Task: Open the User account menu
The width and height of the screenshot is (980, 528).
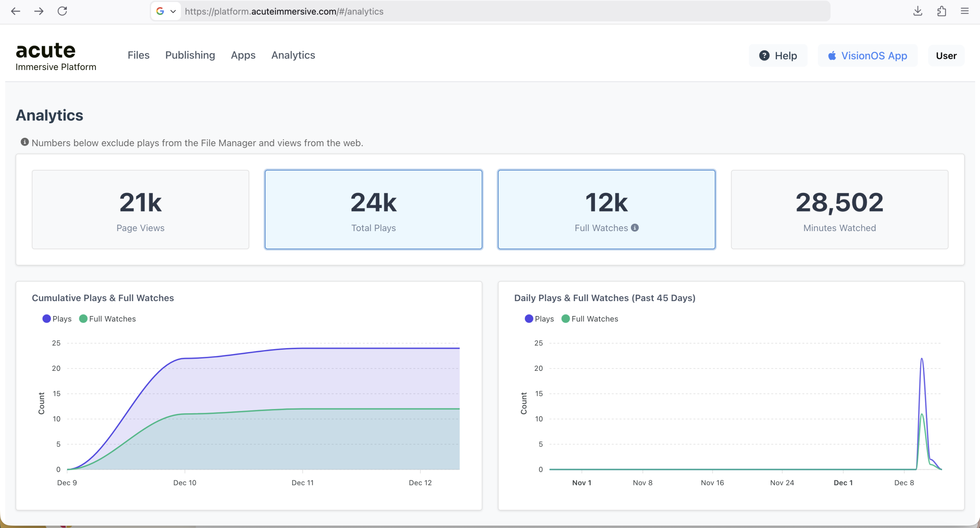Action: coord(946,56)
